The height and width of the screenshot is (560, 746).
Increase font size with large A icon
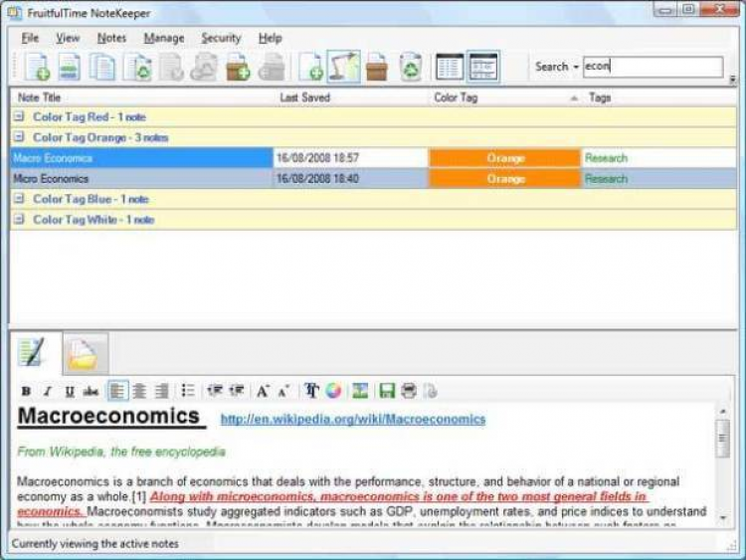pyautogui.click(x=263, y=391)
